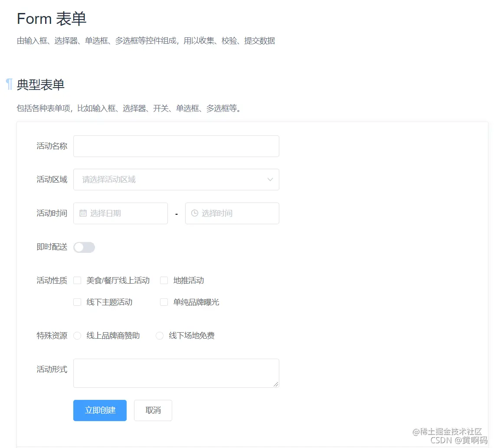Click the 线上品牌商赞助 label text
This screenshot has width=494, height=448.
(113, 336)
